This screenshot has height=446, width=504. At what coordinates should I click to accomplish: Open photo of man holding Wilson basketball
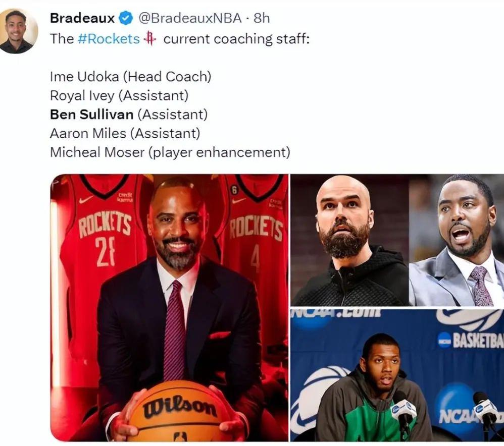pos(169,308)
